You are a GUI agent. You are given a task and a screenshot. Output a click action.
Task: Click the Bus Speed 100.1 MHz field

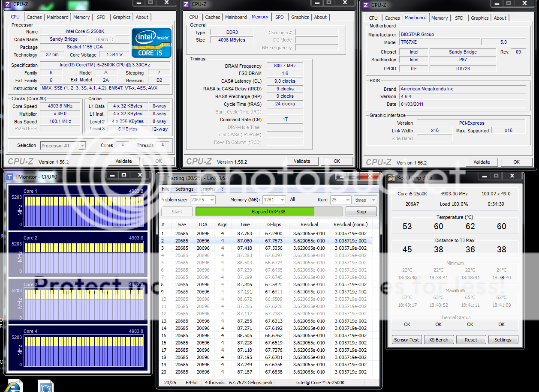(60, 121)
